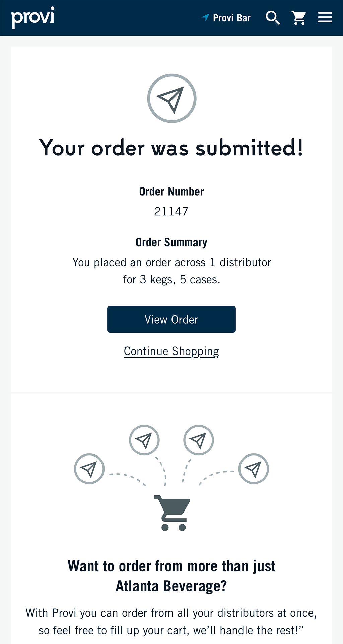Click the 'Your order was submitted!' heading
Viewport: 343px width, 644px height.
pos(171,147)
